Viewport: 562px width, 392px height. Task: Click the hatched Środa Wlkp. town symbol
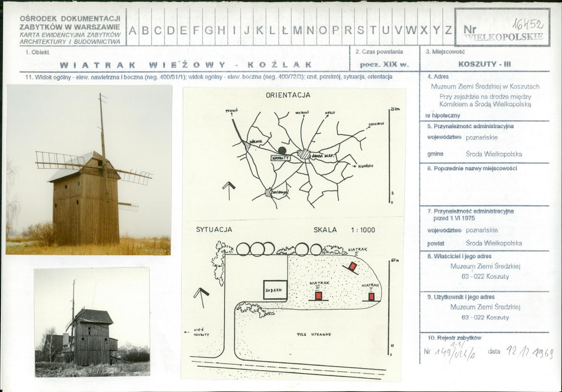pos(305,154)
